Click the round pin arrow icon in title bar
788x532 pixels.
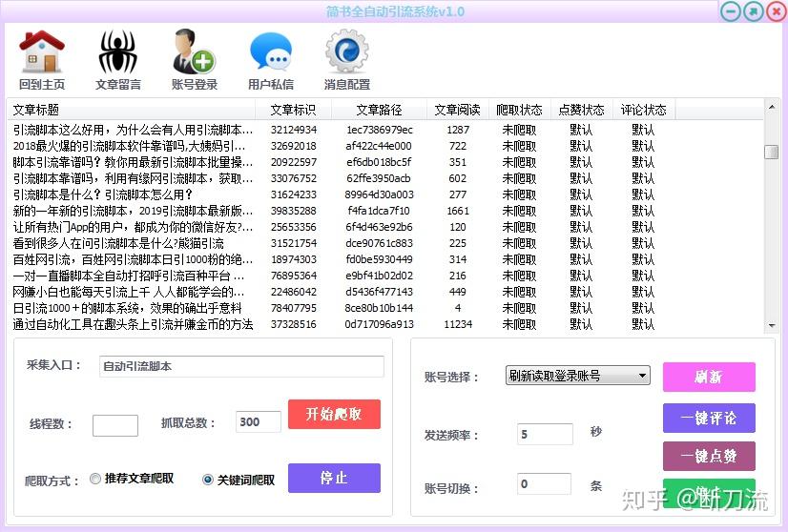tap(754, 11)
